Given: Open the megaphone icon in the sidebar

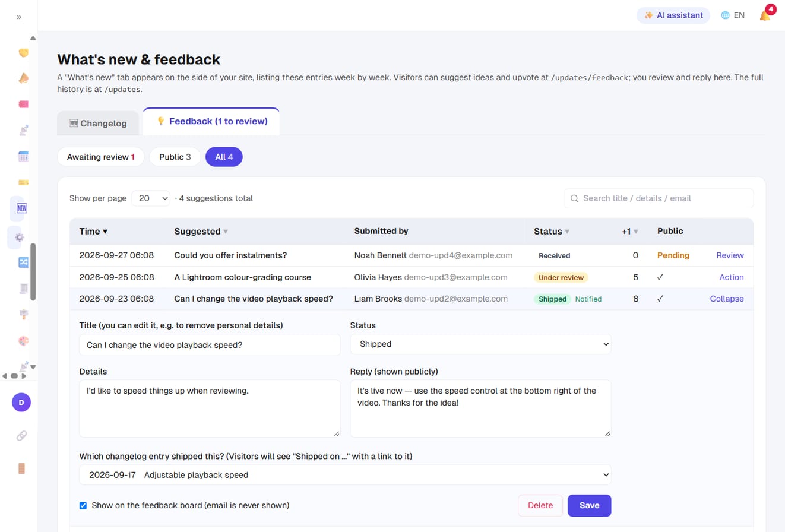Looking at the screenshot, I should 24,78.
